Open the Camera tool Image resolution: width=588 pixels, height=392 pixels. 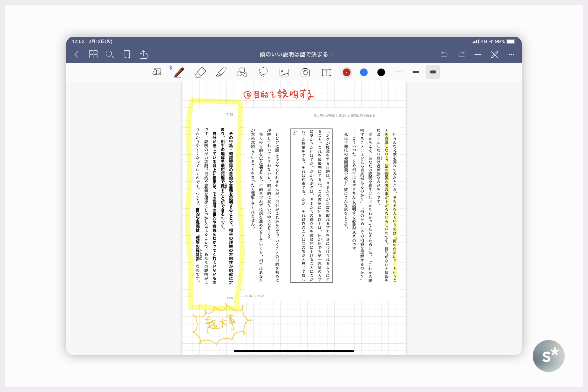coord(305,73)
